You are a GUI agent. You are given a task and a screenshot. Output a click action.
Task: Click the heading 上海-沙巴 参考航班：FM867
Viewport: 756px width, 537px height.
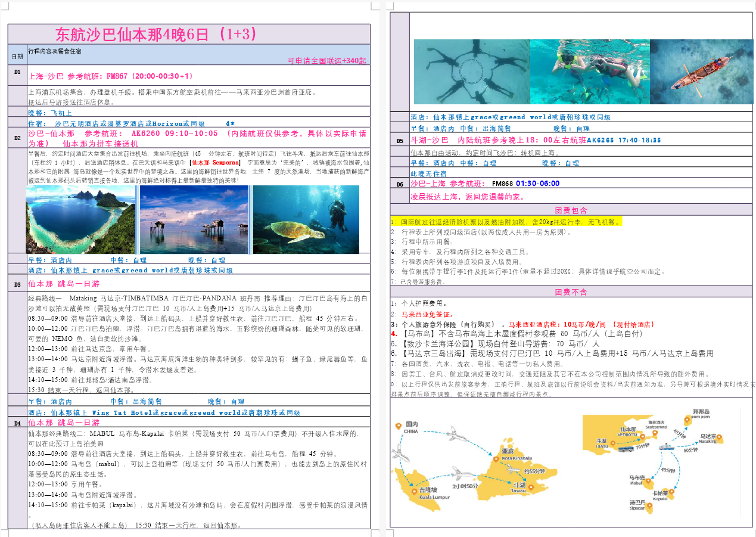coord(111,76)
